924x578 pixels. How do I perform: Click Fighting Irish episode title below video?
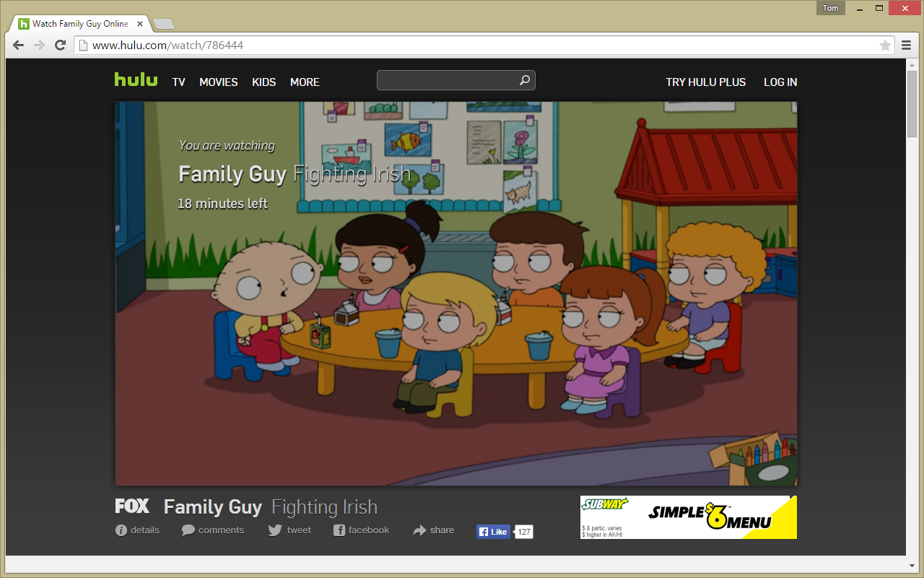[325, 507]
